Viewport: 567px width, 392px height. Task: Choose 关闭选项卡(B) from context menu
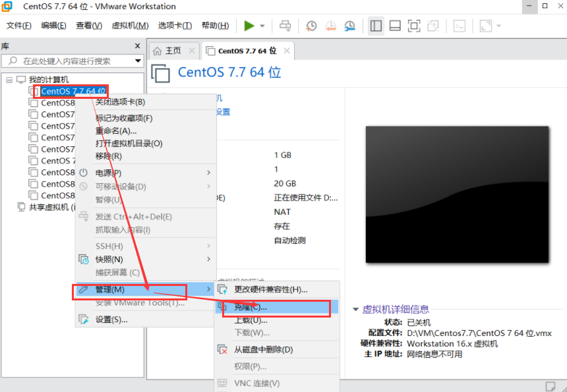tap(121, 102)
